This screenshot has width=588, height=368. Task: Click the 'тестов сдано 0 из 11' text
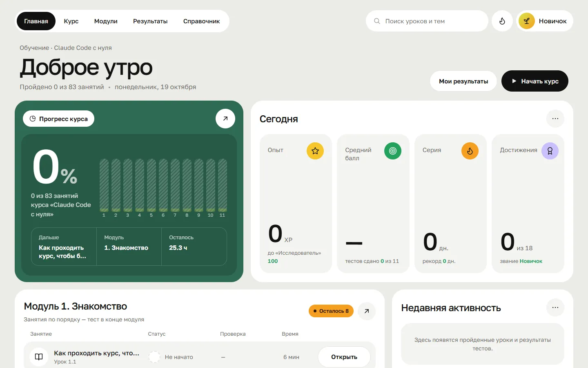372,261
